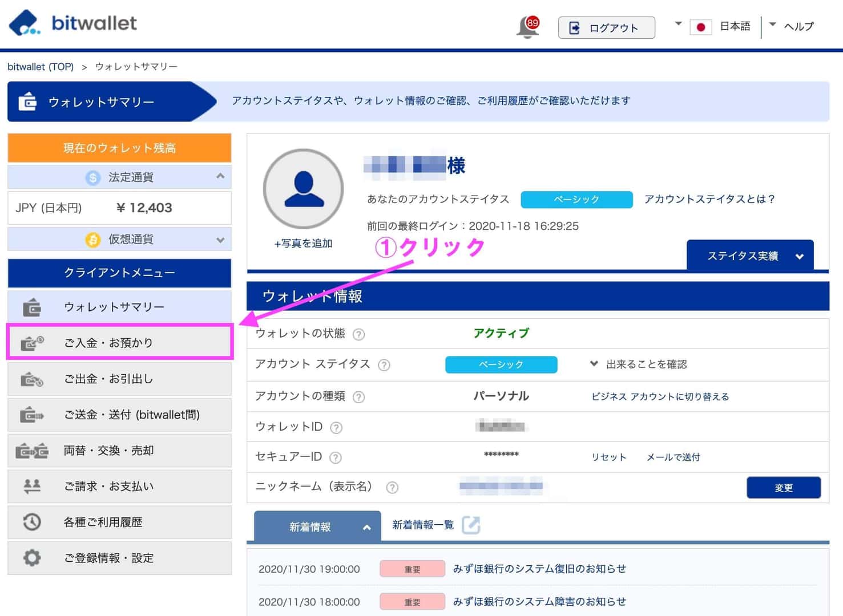Click help icon beside ウォレットID
This screenshot has height=616, width=843.
[x=336, y=428]
